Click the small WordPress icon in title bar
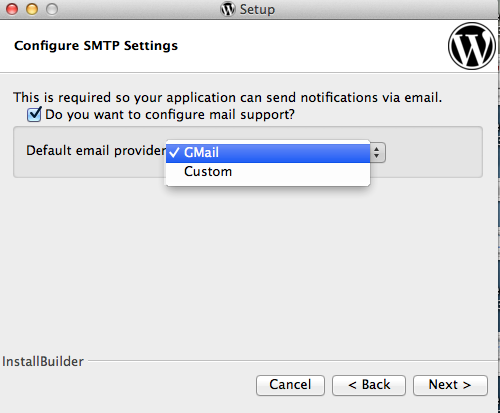 [228, 9]
